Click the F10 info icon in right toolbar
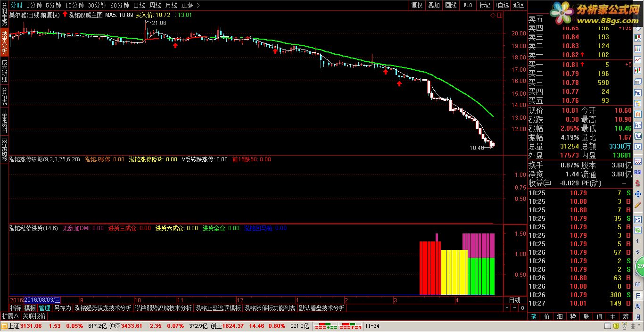644x332 pixels. (637, 92)
